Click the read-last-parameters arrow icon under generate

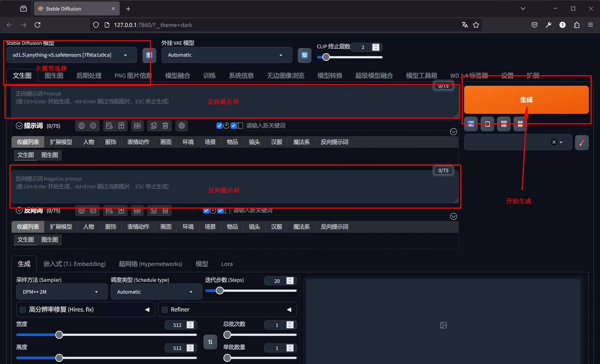[x=471, y=124]
